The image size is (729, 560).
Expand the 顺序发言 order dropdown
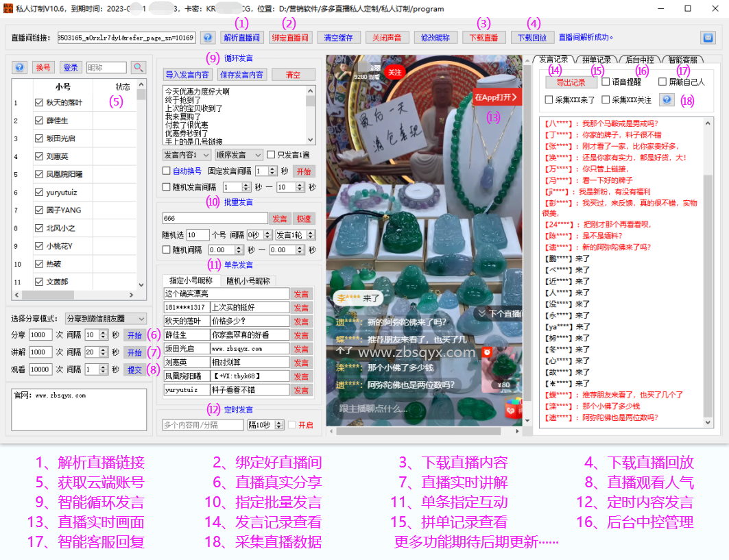tap(239, 156)
